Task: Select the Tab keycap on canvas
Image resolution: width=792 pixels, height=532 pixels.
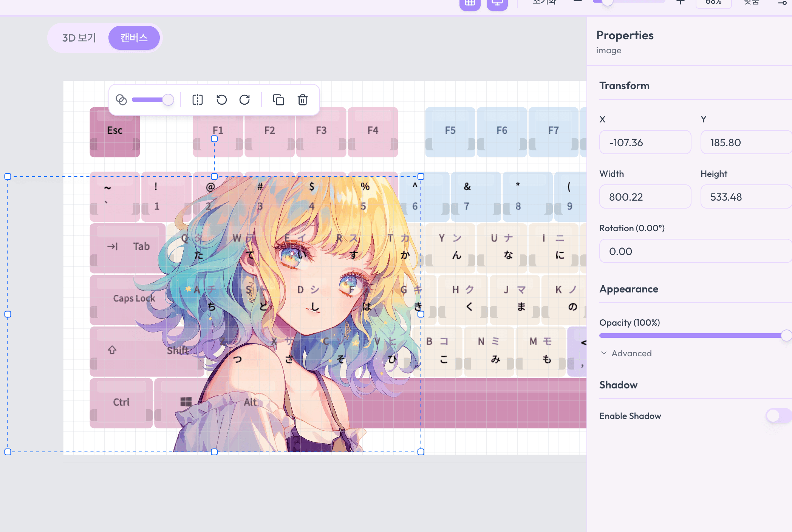Action: click(x=127, y=248)
